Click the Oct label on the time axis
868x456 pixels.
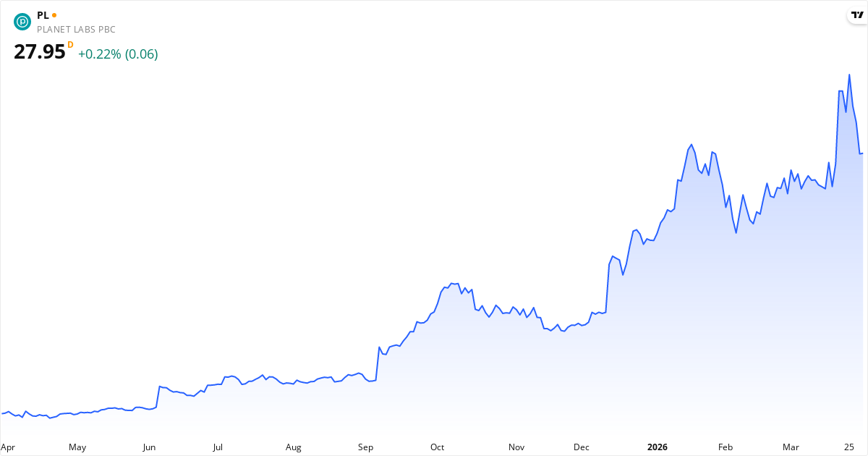(x=437, y=447)
